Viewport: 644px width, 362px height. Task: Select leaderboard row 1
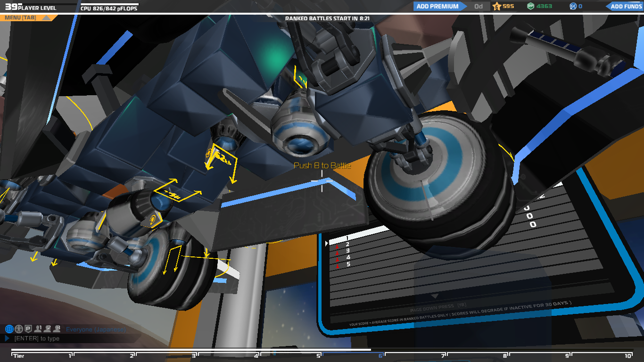(x=347, y=238)
